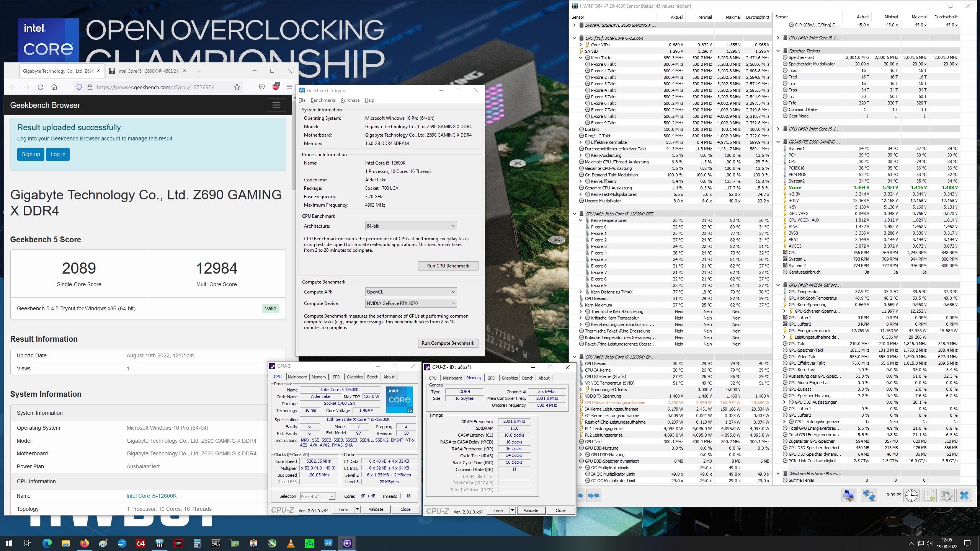Click the tracking protection shield in the address bar
Viewport: 980px width, 551px height.
point(79,87)
